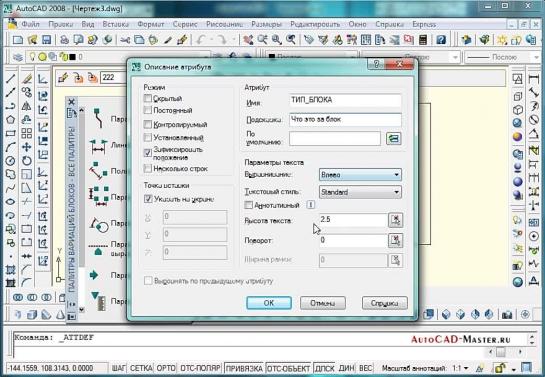Enable the Аннотативный checkbox
The width and height of the screenshot is (545, 377).
coord(249,205)
